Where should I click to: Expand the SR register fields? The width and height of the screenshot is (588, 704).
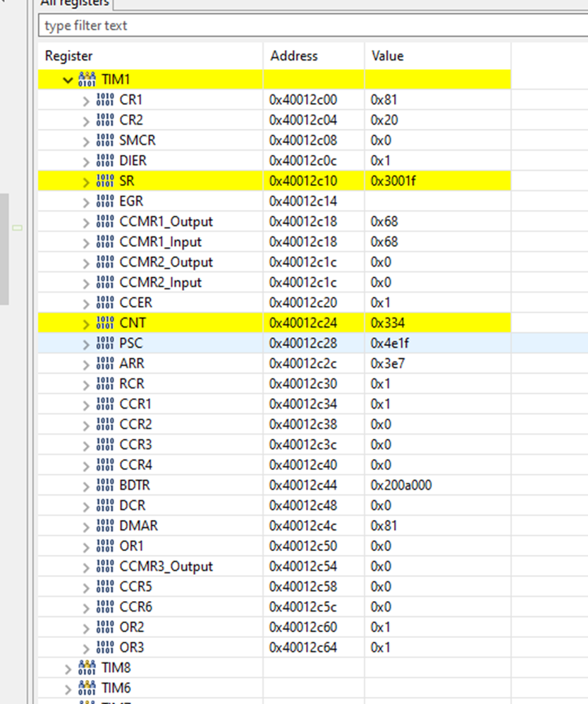click(x=86, y=183)
